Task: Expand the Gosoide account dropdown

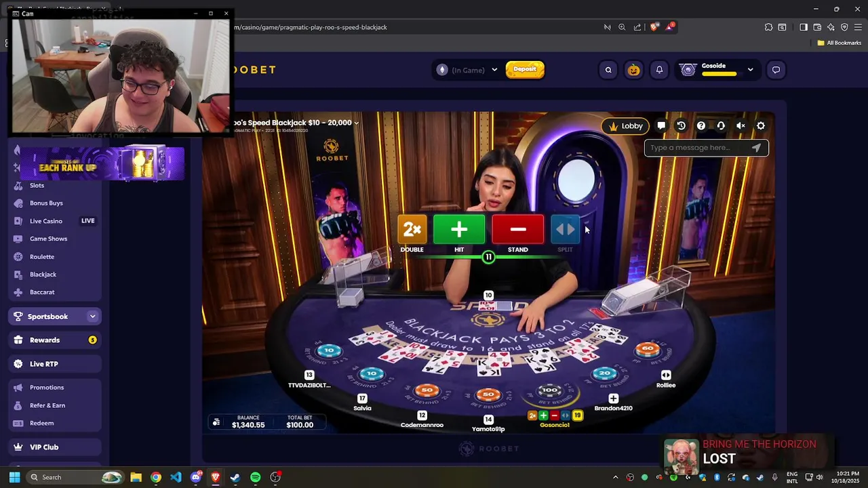Action: pyautogui.click(x=750, y=70)
